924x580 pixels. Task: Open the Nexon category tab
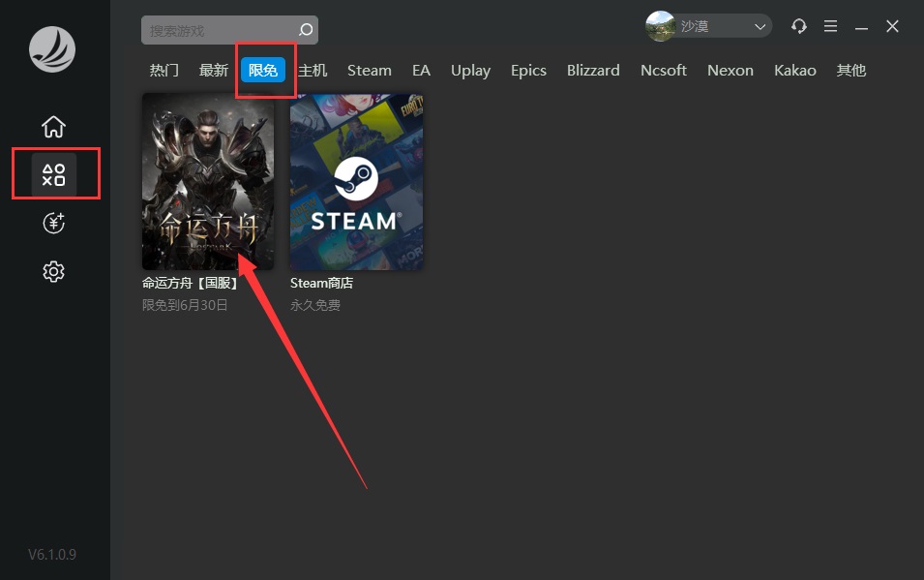[730, 71]
